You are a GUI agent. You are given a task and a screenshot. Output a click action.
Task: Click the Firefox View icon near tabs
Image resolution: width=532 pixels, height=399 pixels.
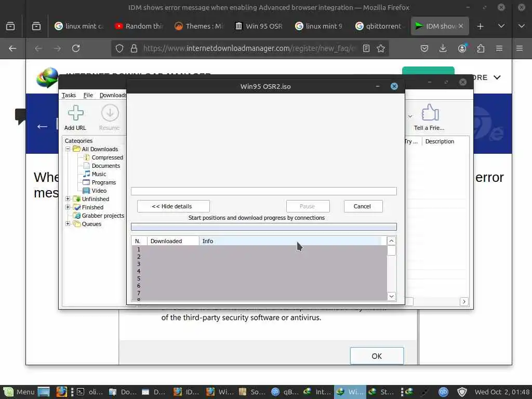coord(36,26)
